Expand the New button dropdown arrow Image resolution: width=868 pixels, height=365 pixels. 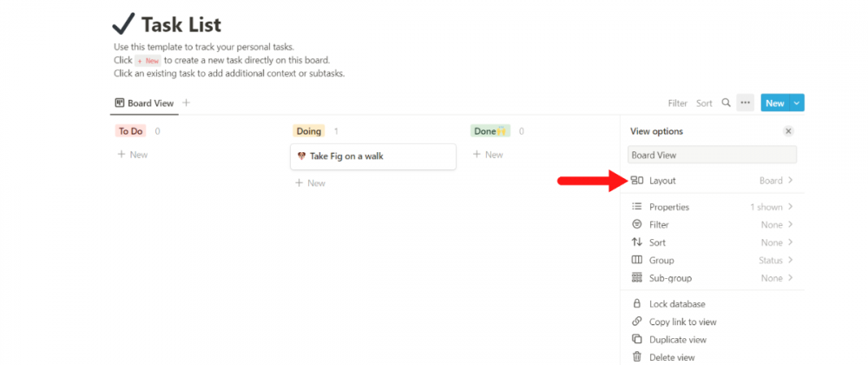coord(797,103)
